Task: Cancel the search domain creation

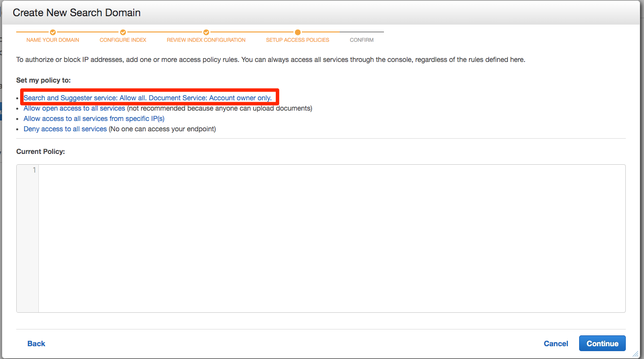Action: pos(556,344)
